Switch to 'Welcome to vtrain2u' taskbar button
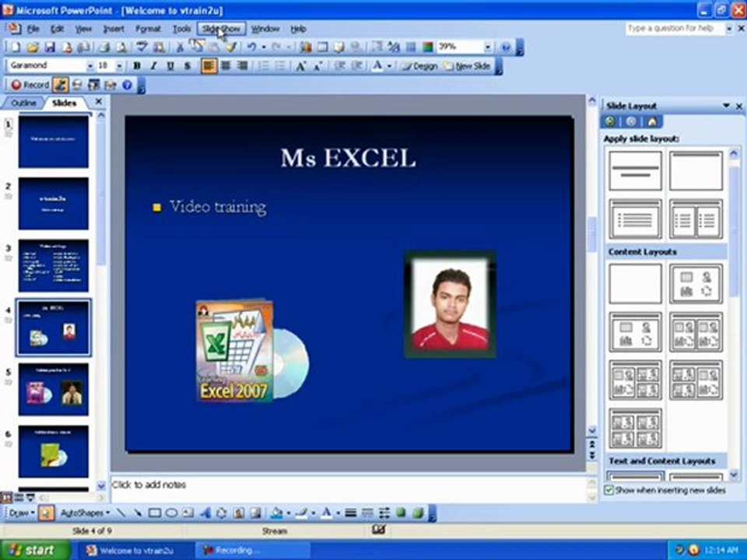 click(135, 551)
